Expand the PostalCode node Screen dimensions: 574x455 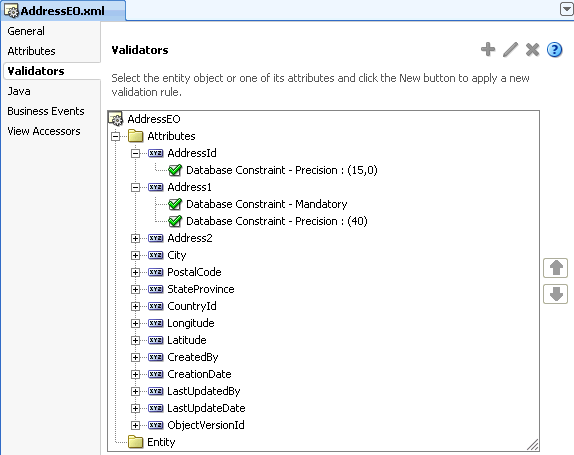point(135,272)
